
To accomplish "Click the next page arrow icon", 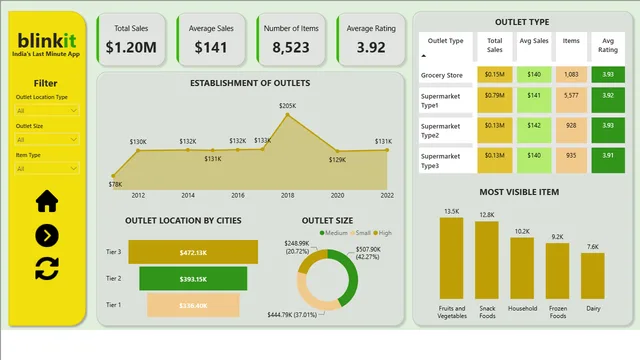I will point(47,236).
